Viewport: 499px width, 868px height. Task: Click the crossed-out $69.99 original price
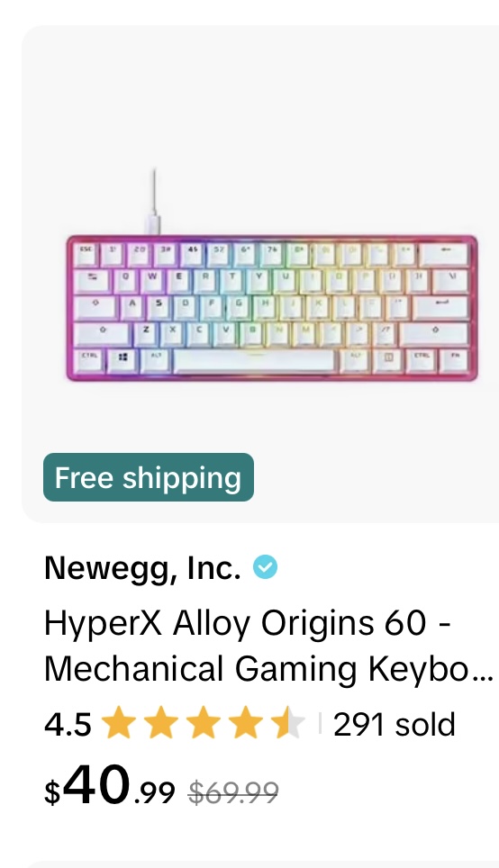coord(233,791)
